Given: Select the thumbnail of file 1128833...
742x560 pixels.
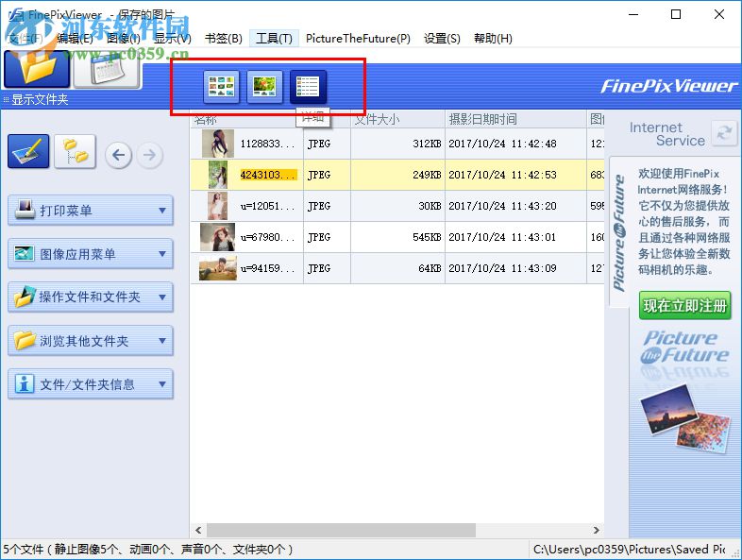Looking at the screenshot, I should tap(218, 144).
